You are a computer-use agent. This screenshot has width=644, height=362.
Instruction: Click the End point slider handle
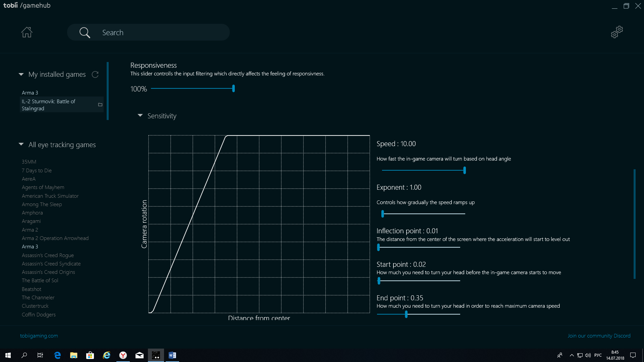[406, 314]
